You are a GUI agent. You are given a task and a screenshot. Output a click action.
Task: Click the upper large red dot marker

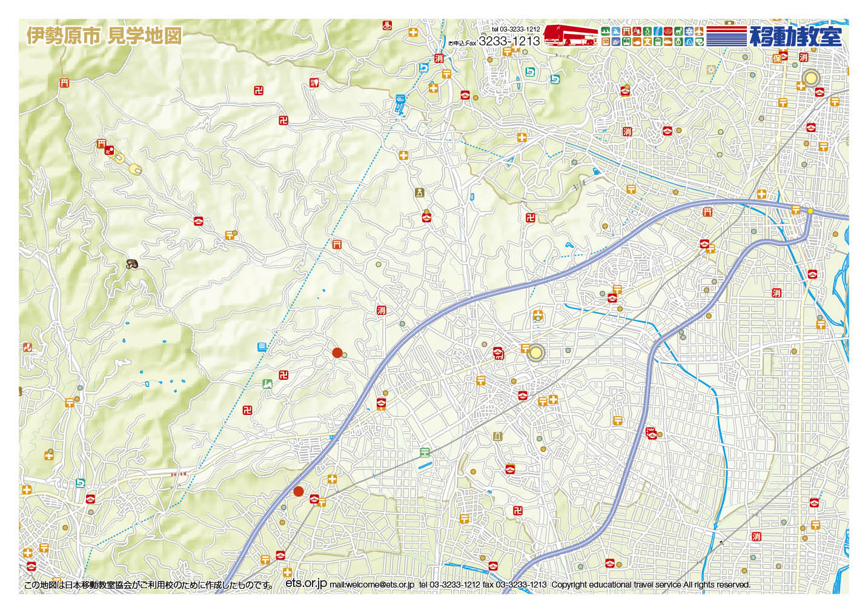point(337,353)
